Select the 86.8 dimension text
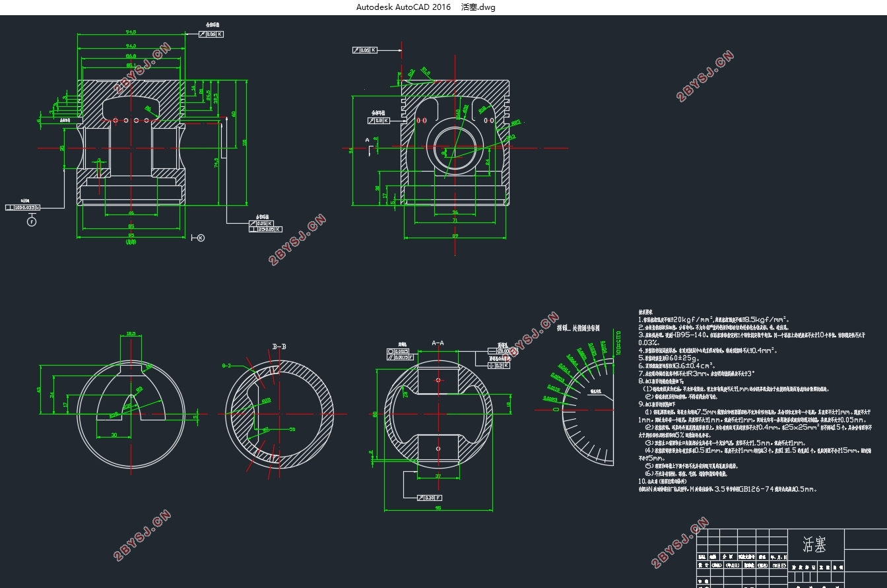Screen dimensions: 887x588 pyautogui.click(x=131, y=56)
